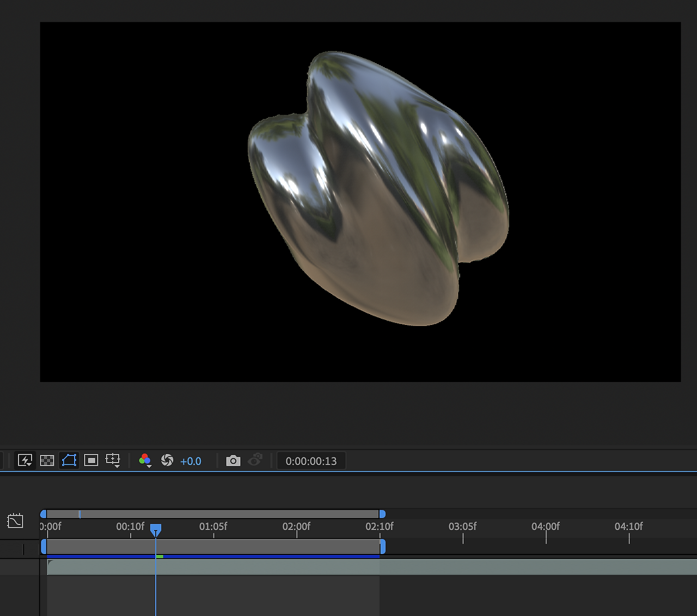Select the layer duration bar in the timeline
This screenshot has width=697, height=616.
pyautogui.click(x=372, y=567)
